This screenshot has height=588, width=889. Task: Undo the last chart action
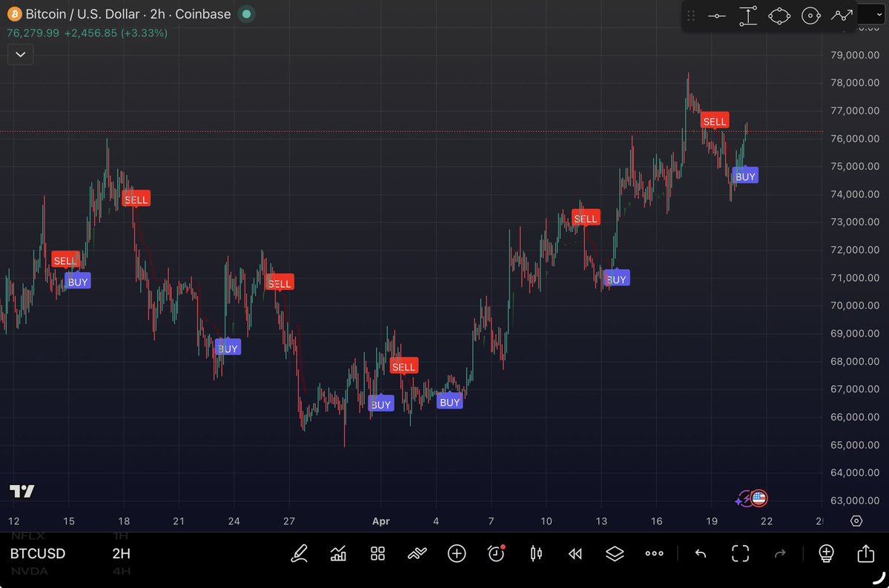pyautogui.click(x=701, y=553)
